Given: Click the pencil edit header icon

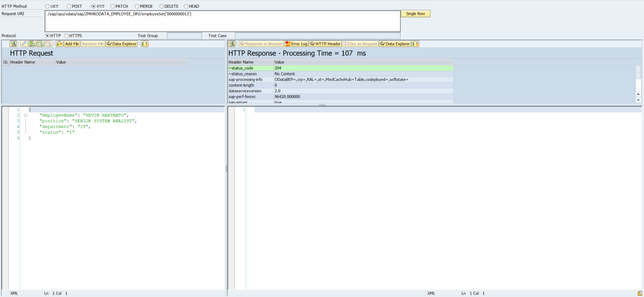Looking at the screenshot, I should pos(24,44).
